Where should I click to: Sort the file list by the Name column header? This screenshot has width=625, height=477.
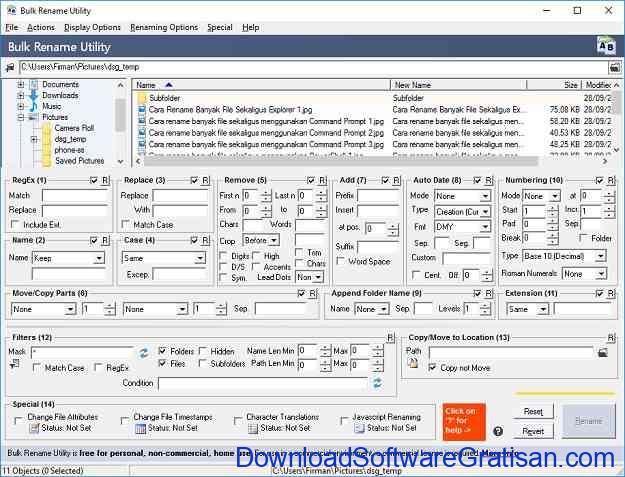[x=261, y=85]
